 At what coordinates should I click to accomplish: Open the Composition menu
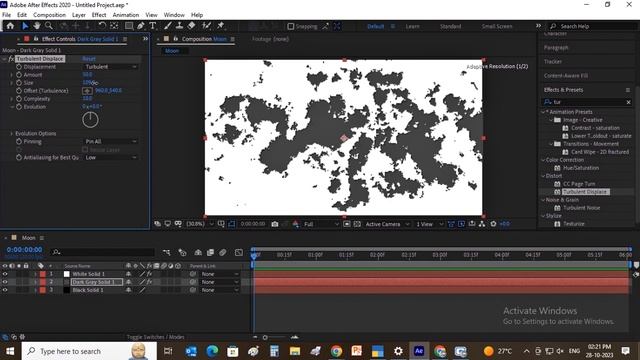point(49,15)
